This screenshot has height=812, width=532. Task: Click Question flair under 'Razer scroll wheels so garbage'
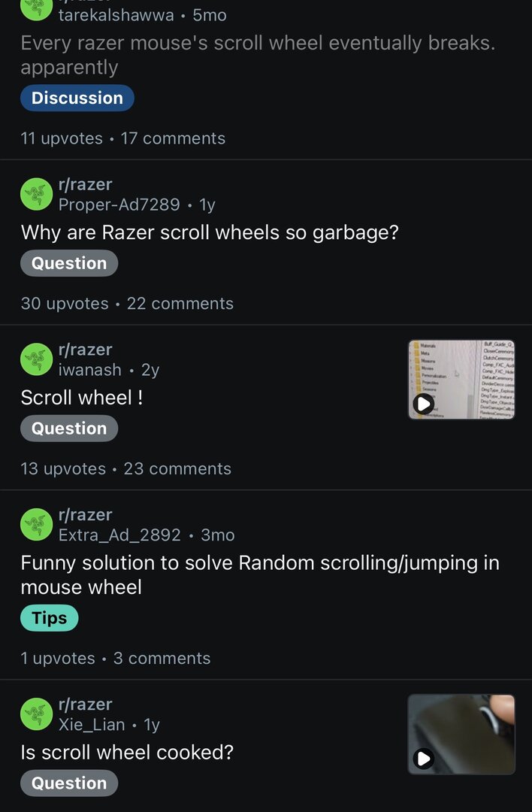pos(69,263)
